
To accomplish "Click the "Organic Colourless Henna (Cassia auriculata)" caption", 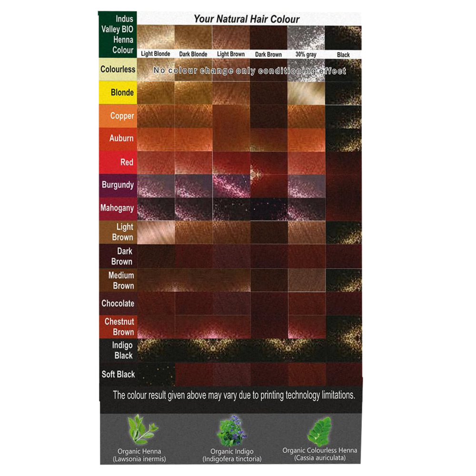I will coord(320,454).
